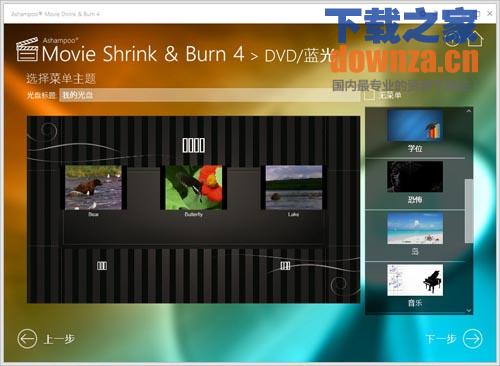
Task: Toggle the 无菜单 no-menu checkbox
Action: (x=369, y=95)
